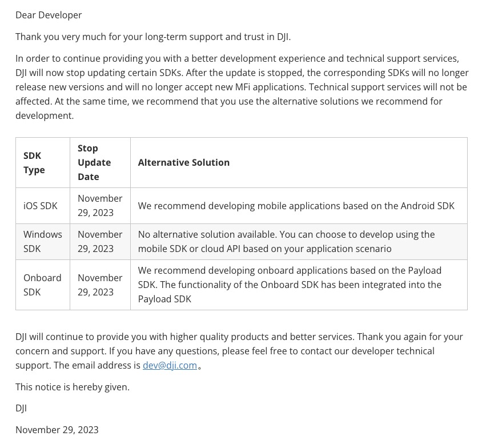The height and width of the screenshot is (448, 478).
Task: Open the dev@dji.com email link
Action: click(170, 365)
